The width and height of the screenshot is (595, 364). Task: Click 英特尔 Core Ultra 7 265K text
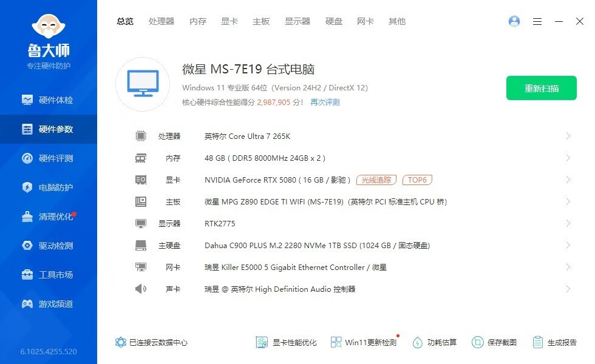click(x=248, y=136)
